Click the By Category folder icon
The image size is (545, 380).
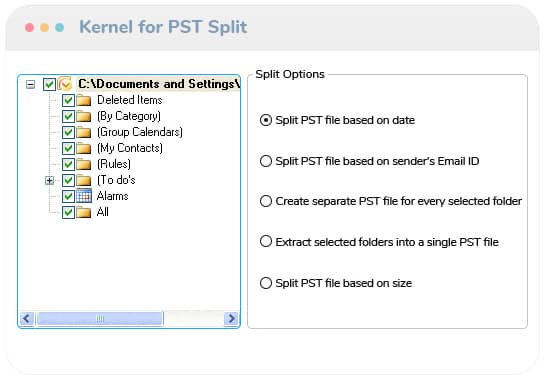pos(84,116)
